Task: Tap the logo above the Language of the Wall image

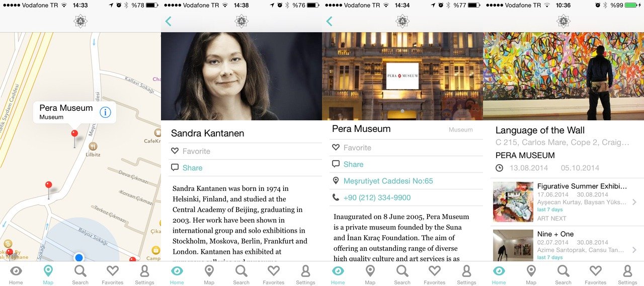Action: (x=563, y=21)
